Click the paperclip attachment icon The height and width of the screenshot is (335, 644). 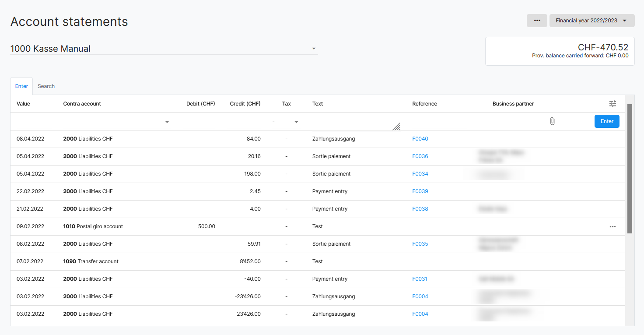552,121
